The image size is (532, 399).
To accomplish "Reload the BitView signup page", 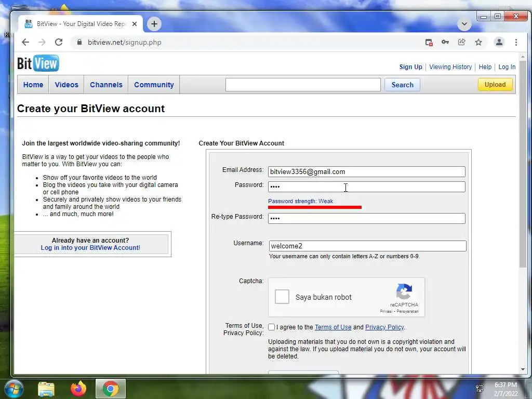I will 59,42.
